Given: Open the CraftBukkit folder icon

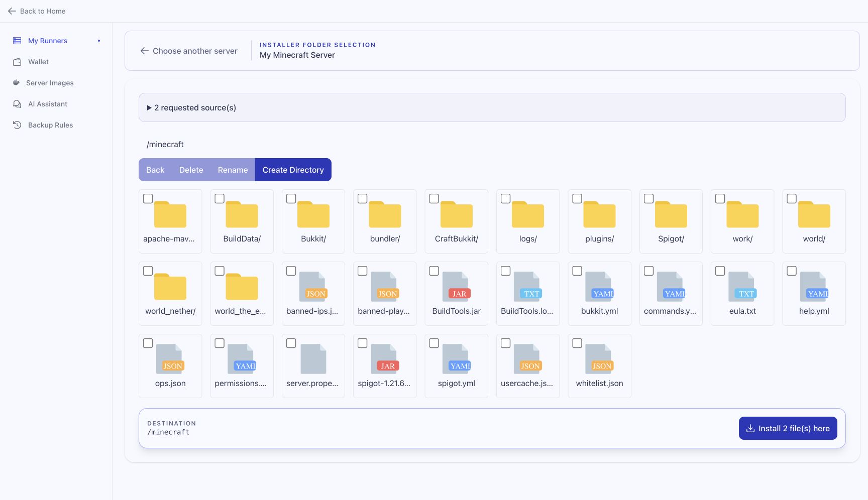Looking at the screenshot, I should coord(457,214).
